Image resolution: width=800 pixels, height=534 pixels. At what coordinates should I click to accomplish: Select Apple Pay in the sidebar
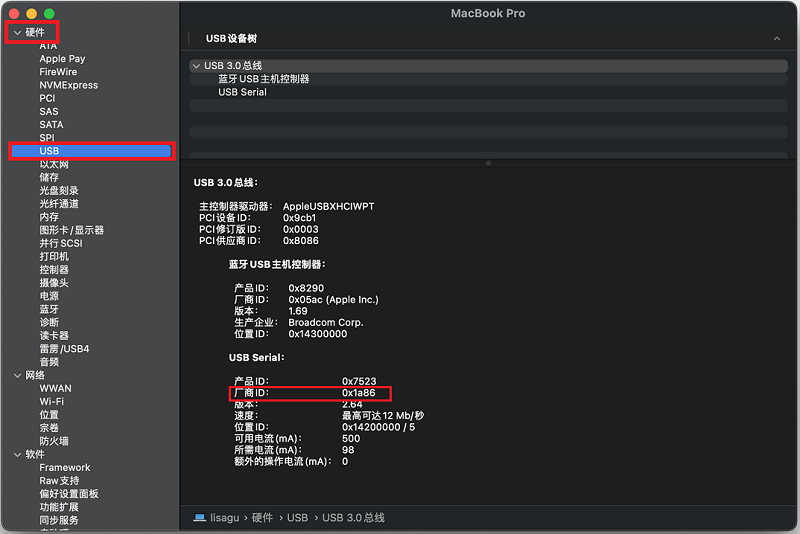pos(62,59)
